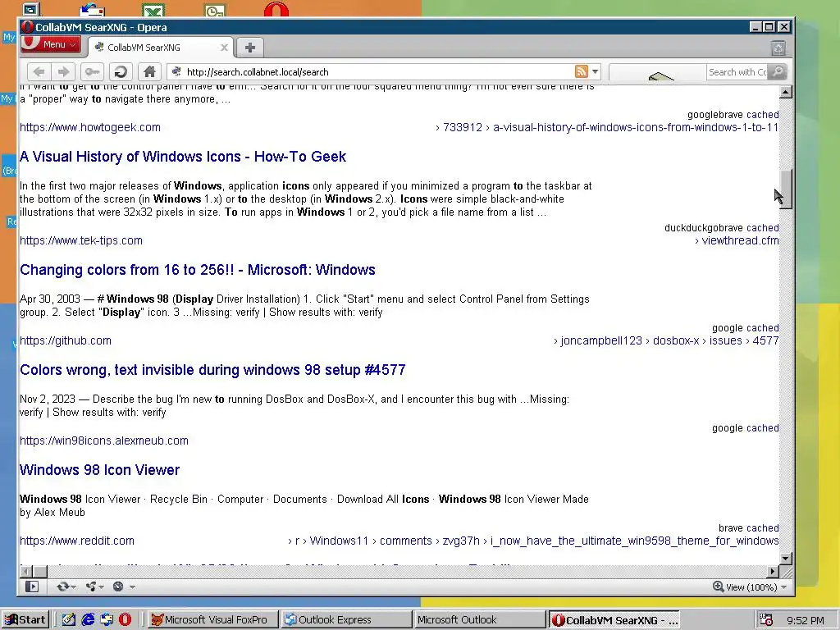The height and width of the screenshot is (630, 840).
Task: Open the viewthread.cfm breadcrumb link
Action: click(x=741, y=240)
